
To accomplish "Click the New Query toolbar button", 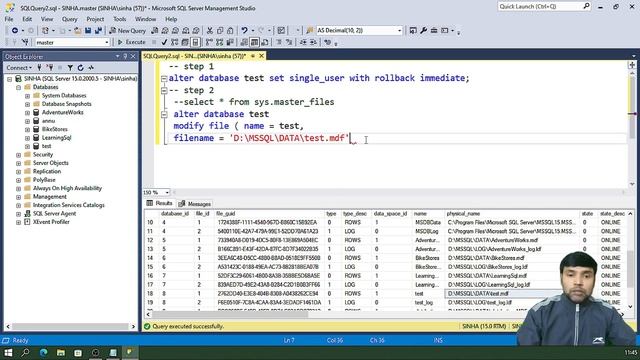I will (x=128, y=31).
